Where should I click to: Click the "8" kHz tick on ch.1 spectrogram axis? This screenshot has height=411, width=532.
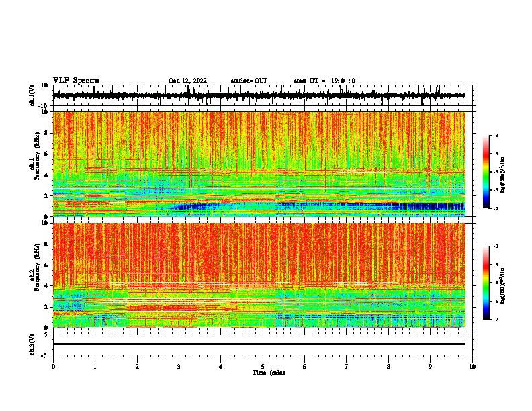click(47, 133)
